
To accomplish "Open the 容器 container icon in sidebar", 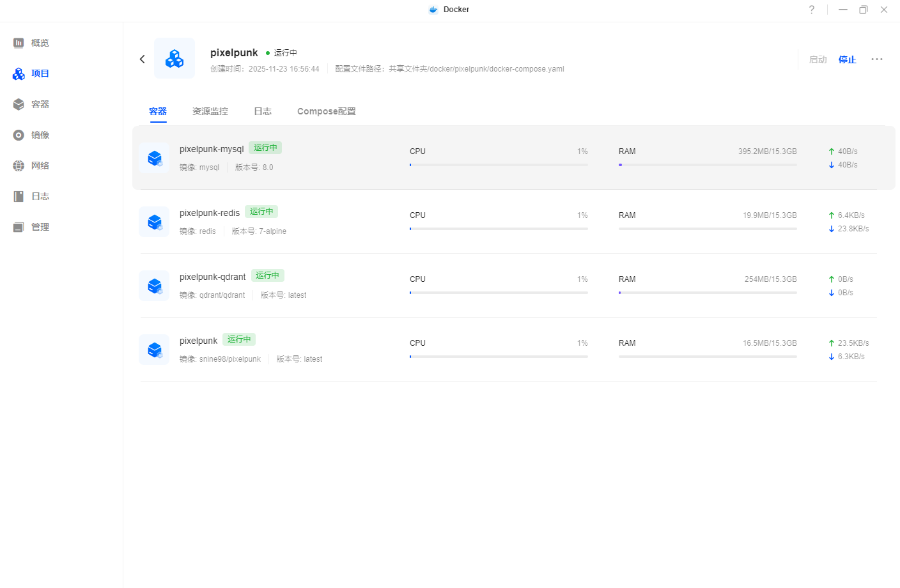I will 19,104.
